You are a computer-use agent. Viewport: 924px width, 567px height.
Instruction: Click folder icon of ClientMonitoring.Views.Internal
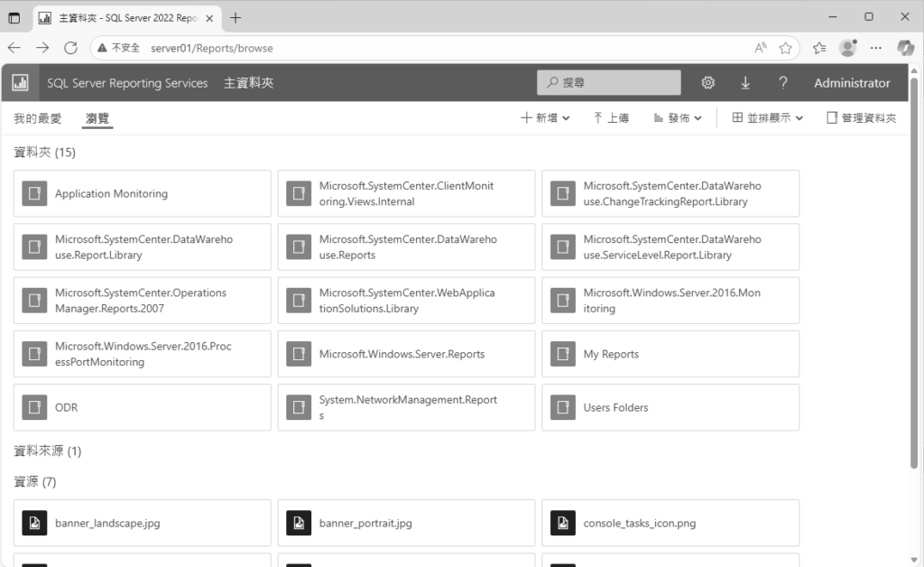[x=298, y=193]
